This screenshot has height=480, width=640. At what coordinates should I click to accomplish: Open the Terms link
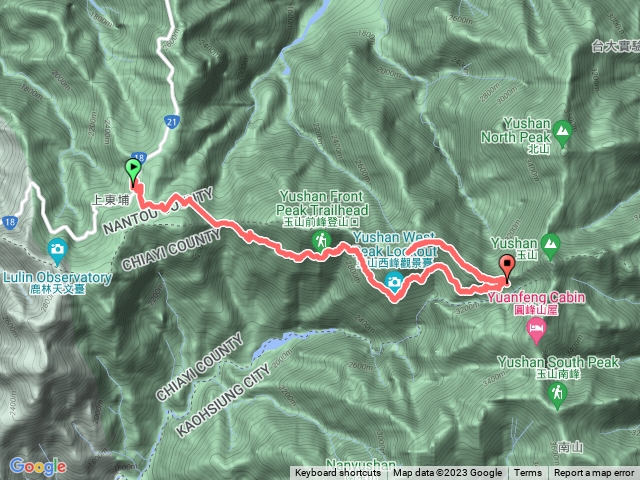pos(528,473)
